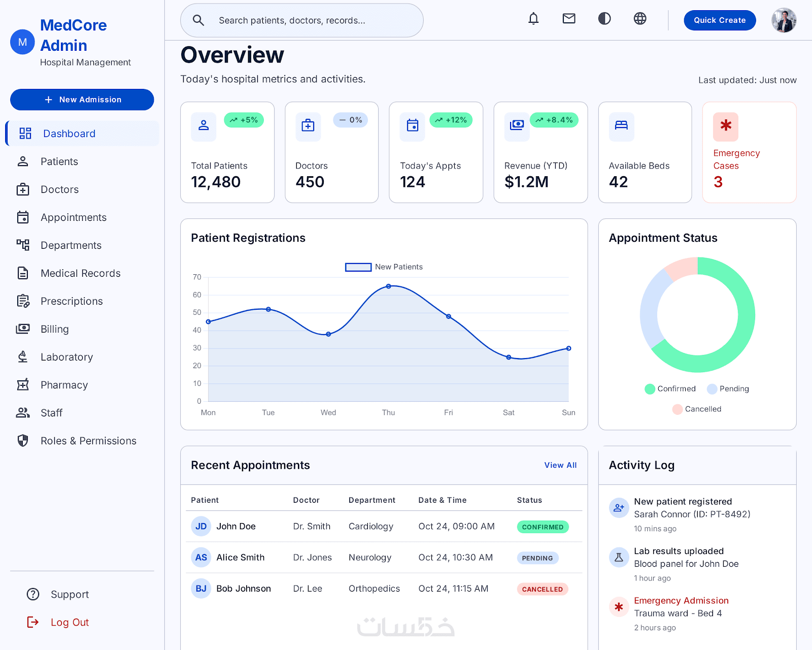Click the user profile avatar
Image resolution: width=812 pixels, height=650 pixels.
coord(784,20)
